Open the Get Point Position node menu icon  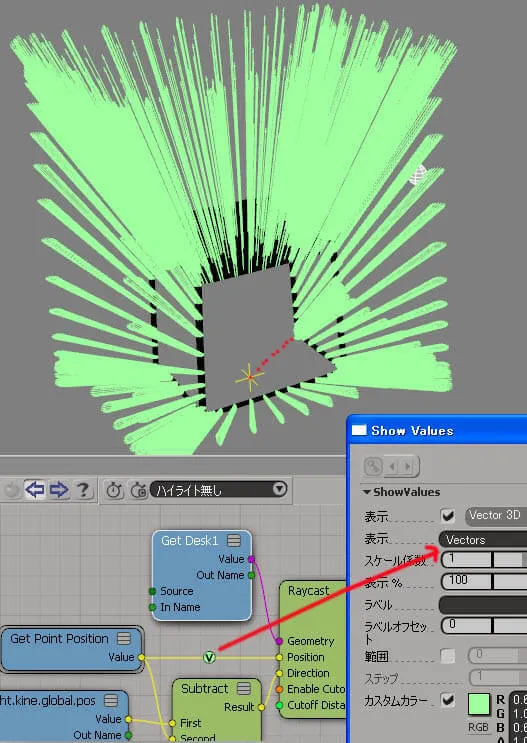124,638
